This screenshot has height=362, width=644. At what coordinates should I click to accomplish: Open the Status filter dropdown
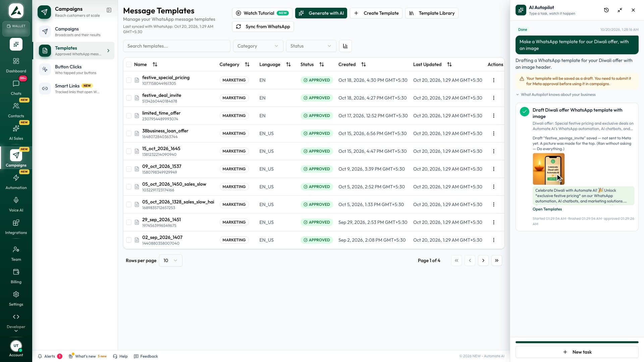click(x=311, y=46)
